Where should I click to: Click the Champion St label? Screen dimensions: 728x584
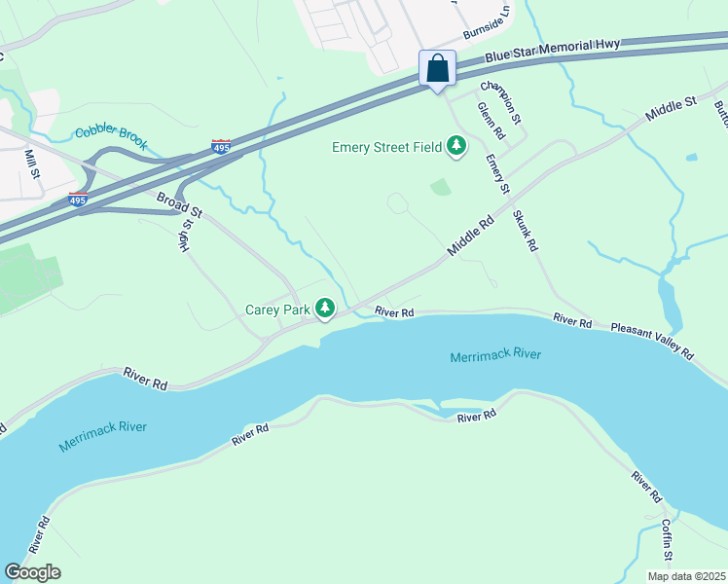[x=501, y=102]
